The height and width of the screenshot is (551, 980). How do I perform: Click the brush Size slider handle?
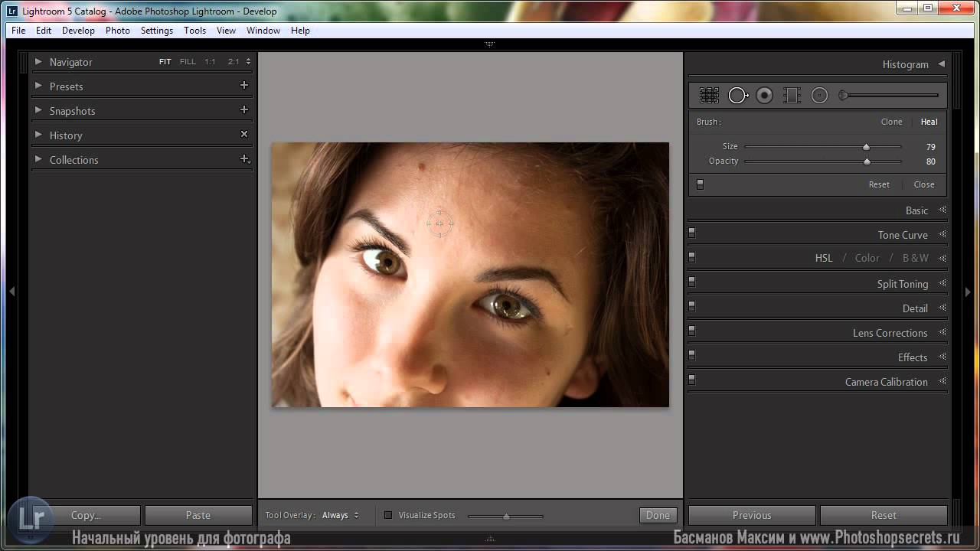(x=867, y=147)
